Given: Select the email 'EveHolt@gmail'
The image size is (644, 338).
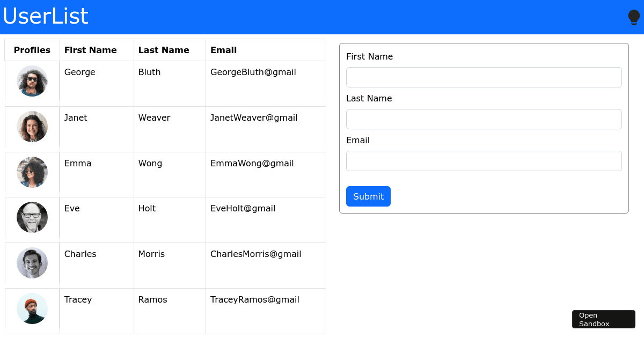Looking at the screenshot, I should (x=243, y=209).
